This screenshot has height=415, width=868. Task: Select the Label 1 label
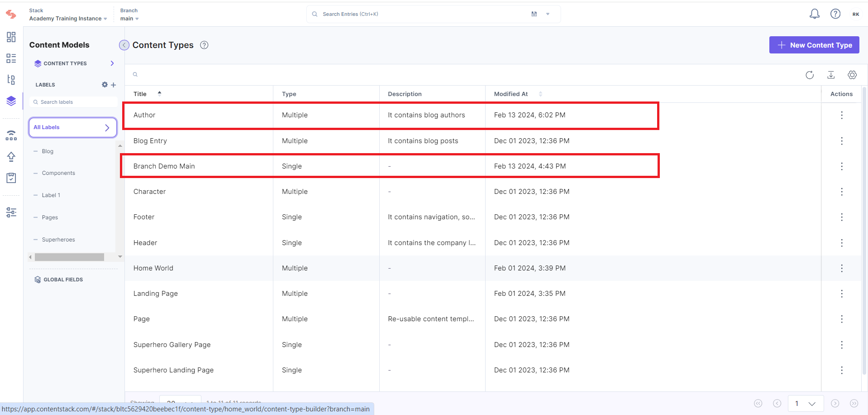pos(51,195)
